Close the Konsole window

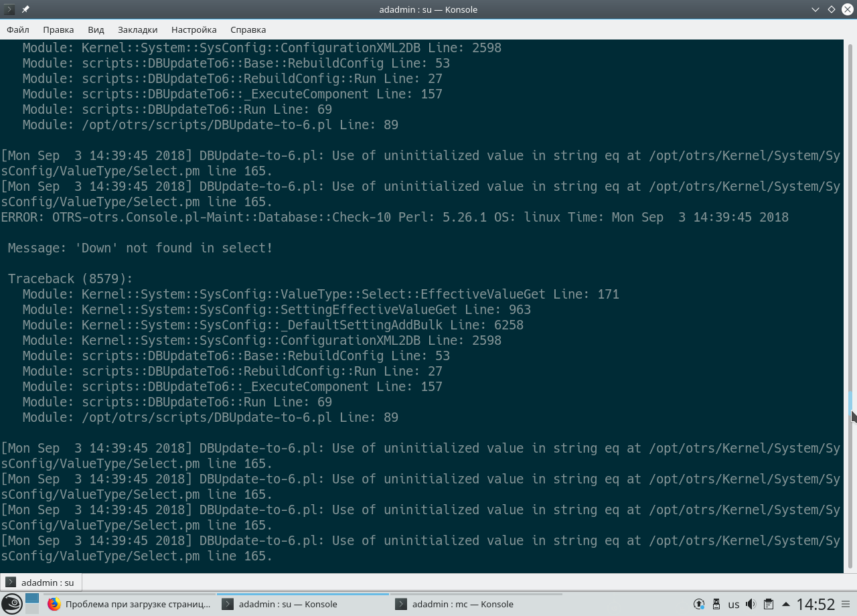click(847, 9)
